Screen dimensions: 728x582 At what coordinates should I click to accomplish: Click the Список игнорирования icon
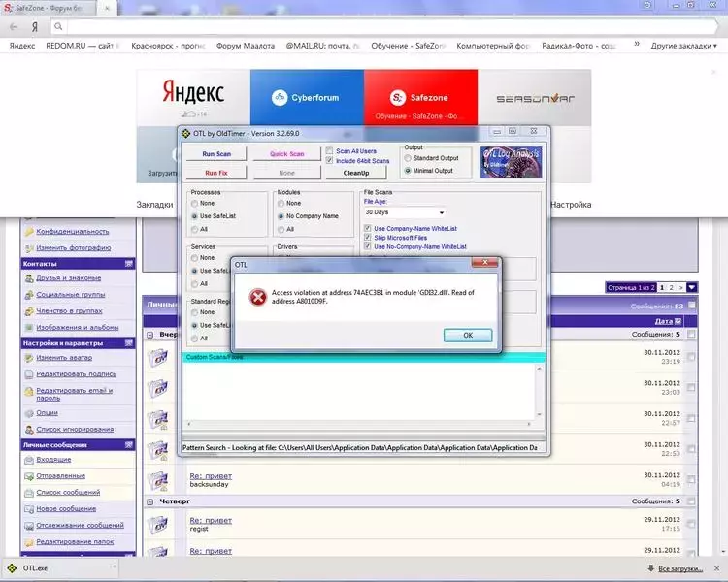point(29,430)
